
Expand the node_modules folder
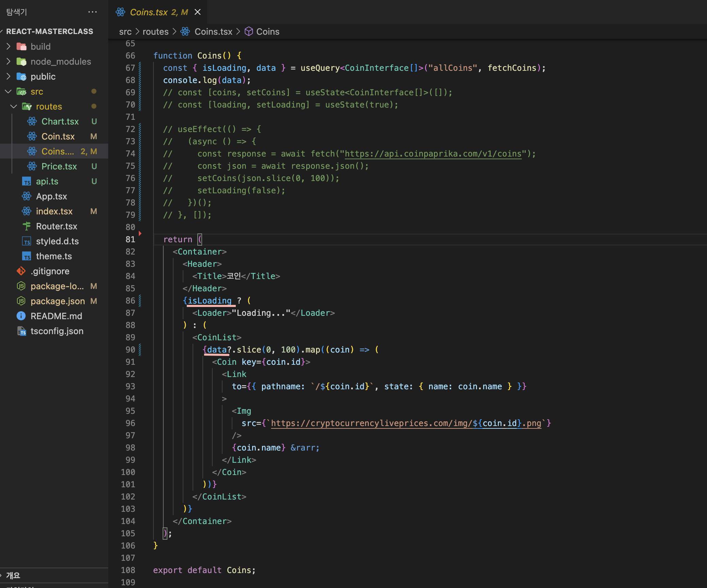click(x=9, y=62)
